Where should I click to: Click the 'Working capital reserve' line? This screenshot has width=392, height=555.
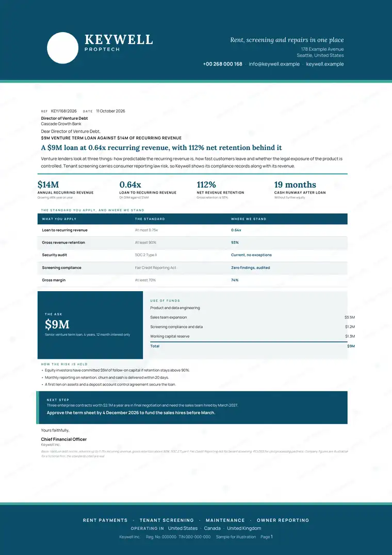[x=170, y=337]
